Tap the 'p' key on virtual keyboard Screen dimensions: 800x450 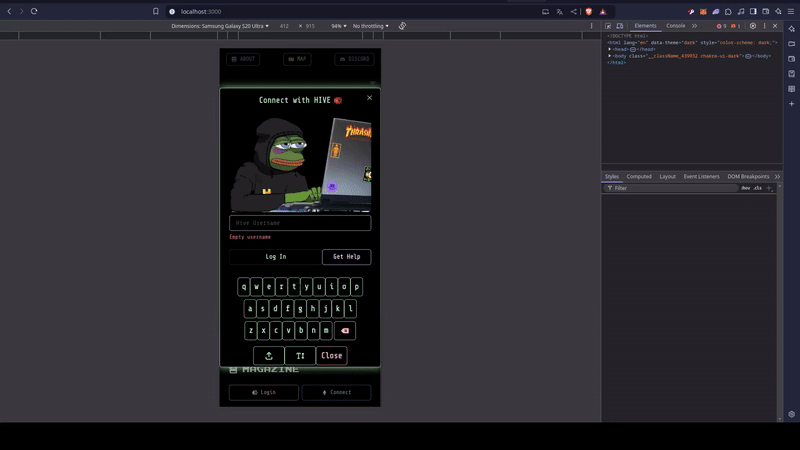(357, 287)
